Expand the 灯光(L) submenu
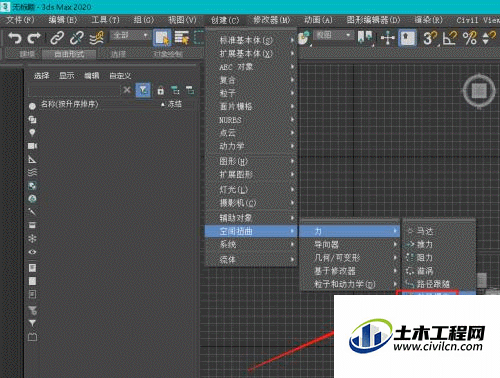This screenshot has width=500, height=378. pyautogui.click(x=251, y=189)
